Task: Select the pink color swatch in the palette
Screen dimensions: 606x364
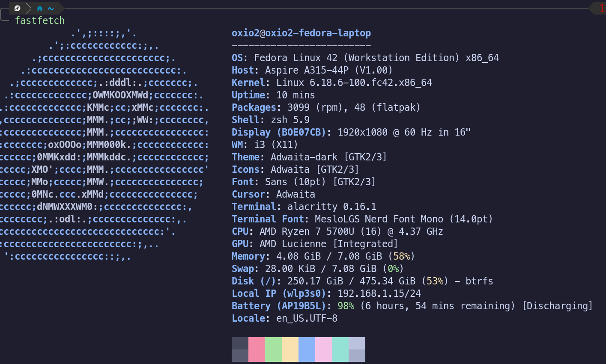Action: [x=257, y=349]
